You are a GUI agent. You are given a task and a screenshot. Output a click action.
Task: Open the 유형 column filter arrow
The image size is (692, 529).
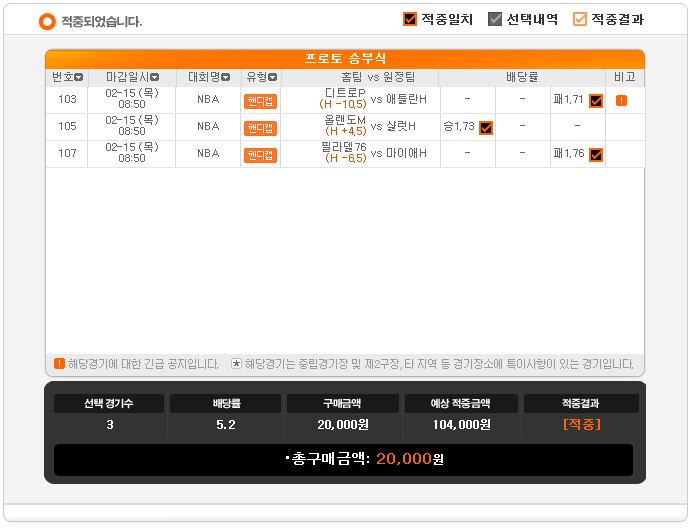(x=273, y=78)
